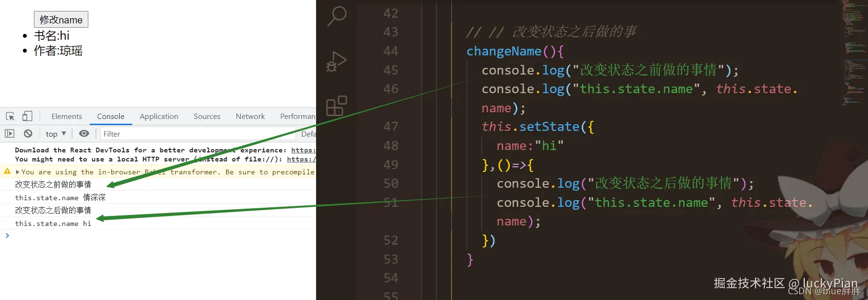Clear the console with the ban icon
This screenshot has height=300, width=868.
(28, 134)
